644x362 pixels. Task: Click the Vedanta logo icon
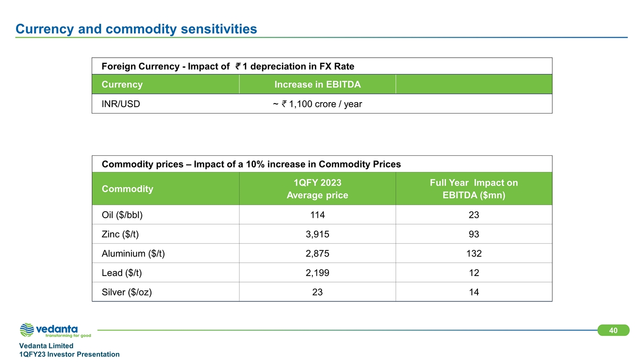click(x=27, y=330)
